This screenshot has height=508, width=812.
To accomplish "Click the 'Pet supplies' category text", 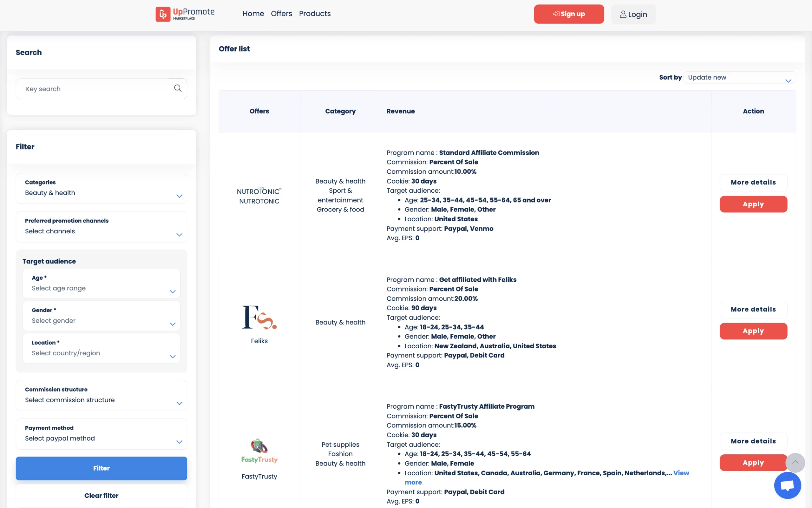I will pos(340,444).
